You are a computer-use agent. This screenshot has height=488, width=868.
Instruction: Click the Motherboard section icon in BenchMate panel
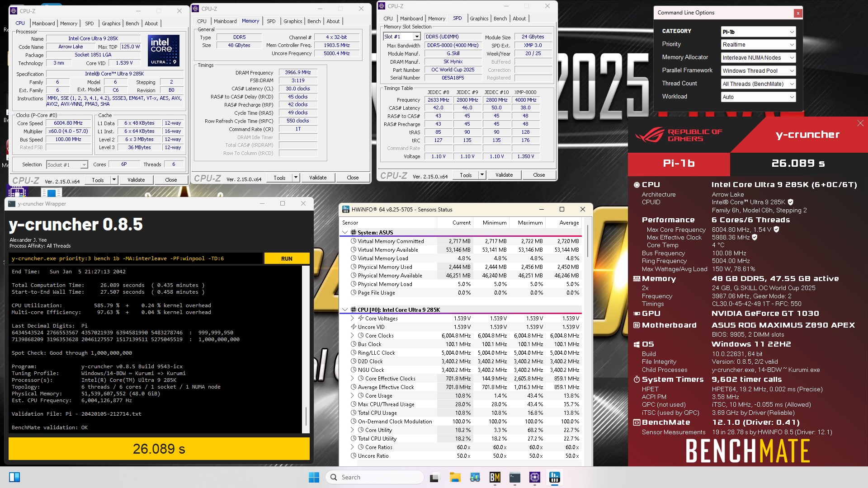click(637, 325)
